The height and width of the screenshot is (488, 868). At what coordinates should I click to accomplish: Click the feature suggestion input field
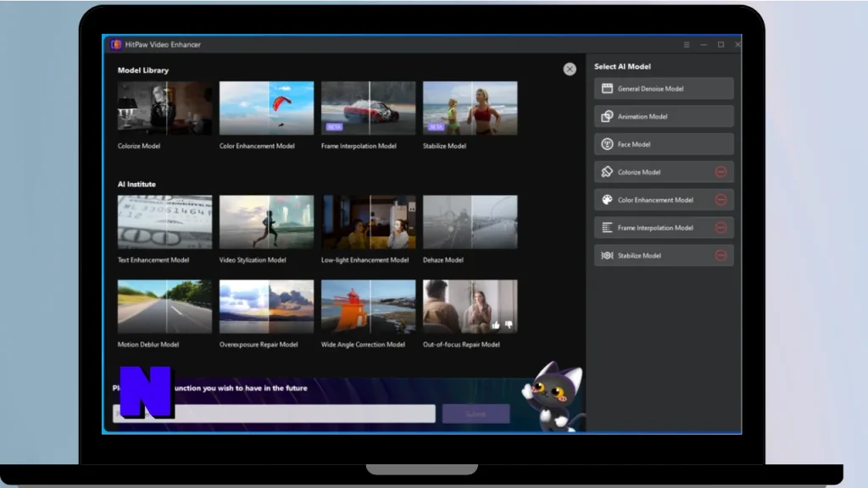pos(274,413)
